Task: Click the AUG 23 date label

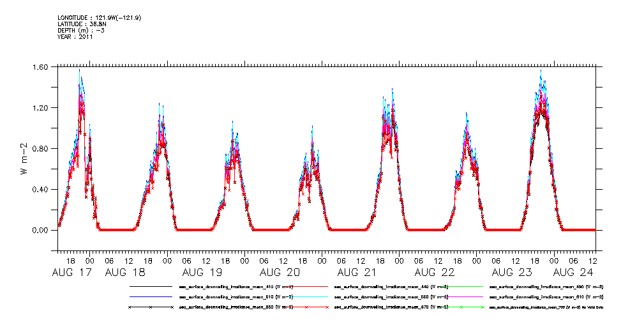Action: [x=512, y=273]
